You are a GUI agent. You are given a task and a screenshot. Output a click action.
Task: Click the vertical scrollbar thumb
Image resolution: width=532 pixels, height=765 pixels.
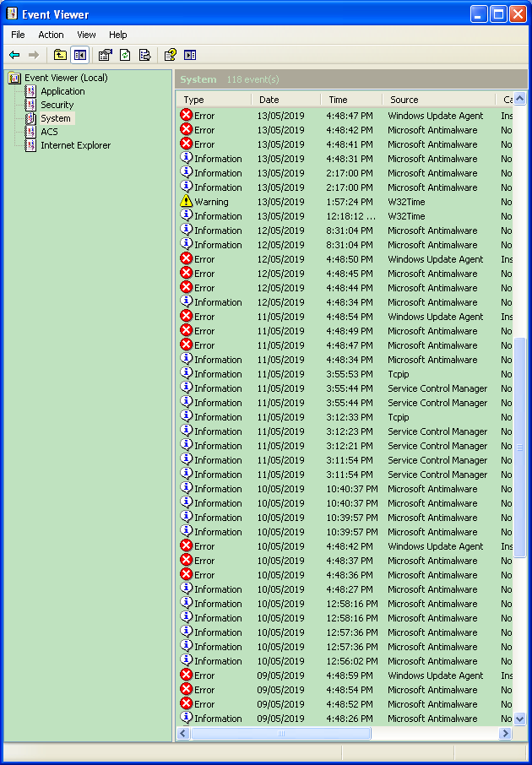520,447
